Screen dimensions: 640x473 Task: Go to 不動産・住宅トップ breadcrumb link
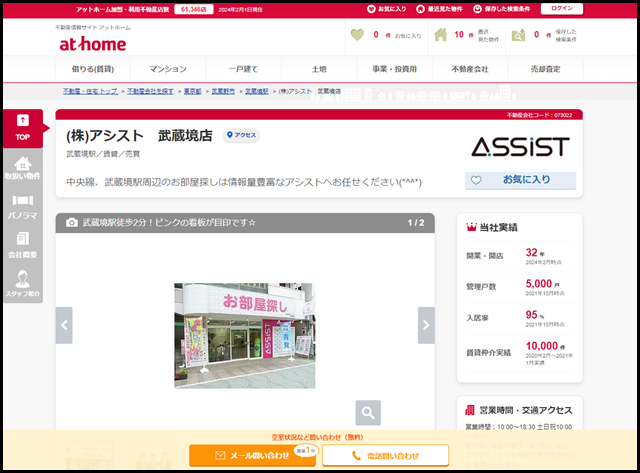coord(90,91)
